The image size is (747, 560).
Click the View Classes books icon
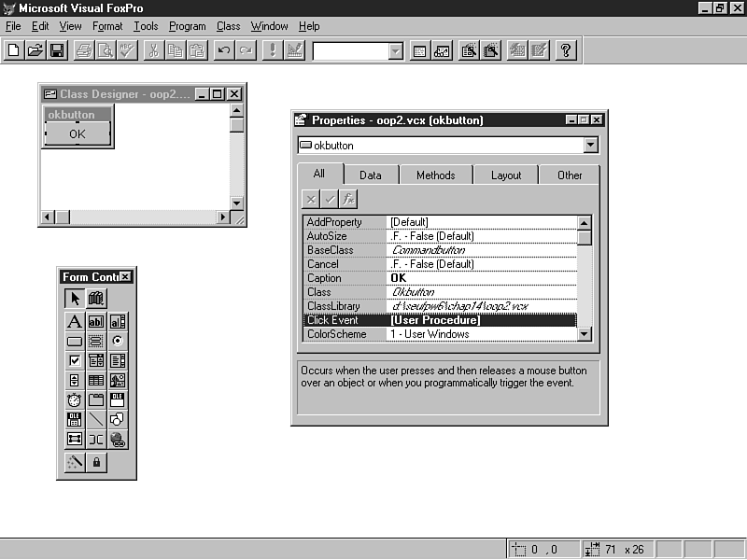click(96, 299)
